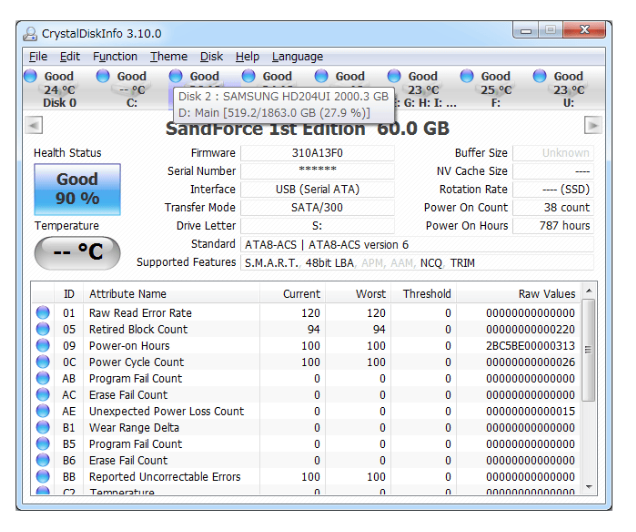The width and height of the screenshot is (636, 532).
Task: Click status orb for B6 Erase Fail Count
Action: pyautogui.click(x=43, y=460)
